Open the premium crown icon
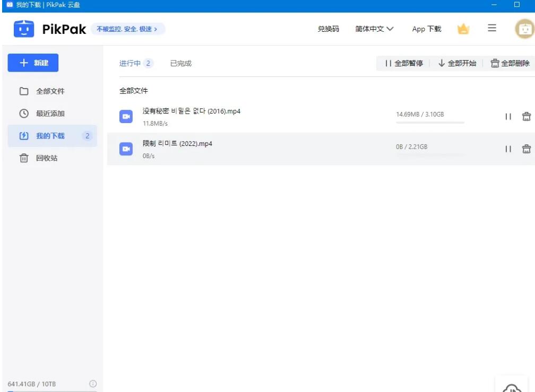This screenshot has height=392, width=535. (x=463, y=29)
